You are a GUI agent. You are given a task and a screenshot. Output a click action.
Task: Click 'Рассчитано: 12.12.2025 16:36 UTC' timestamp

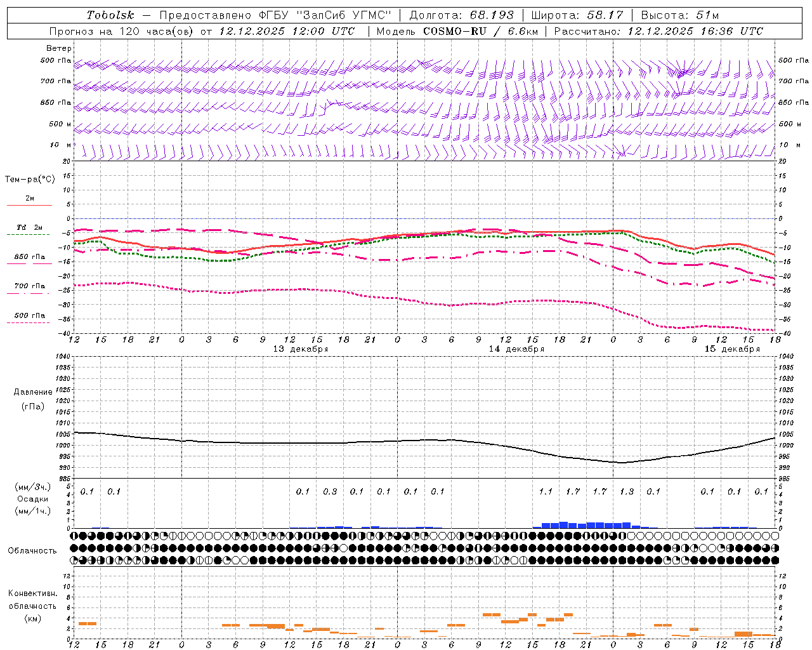(658, 31)
